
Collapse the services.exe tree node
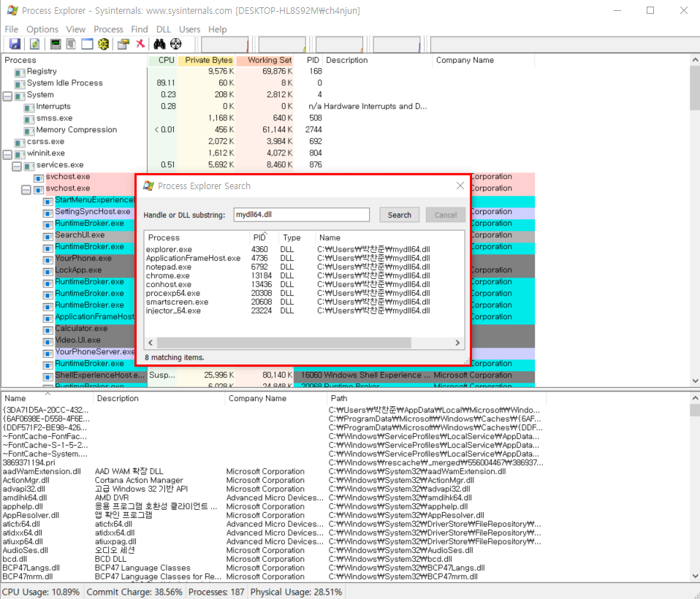[17, 166]
